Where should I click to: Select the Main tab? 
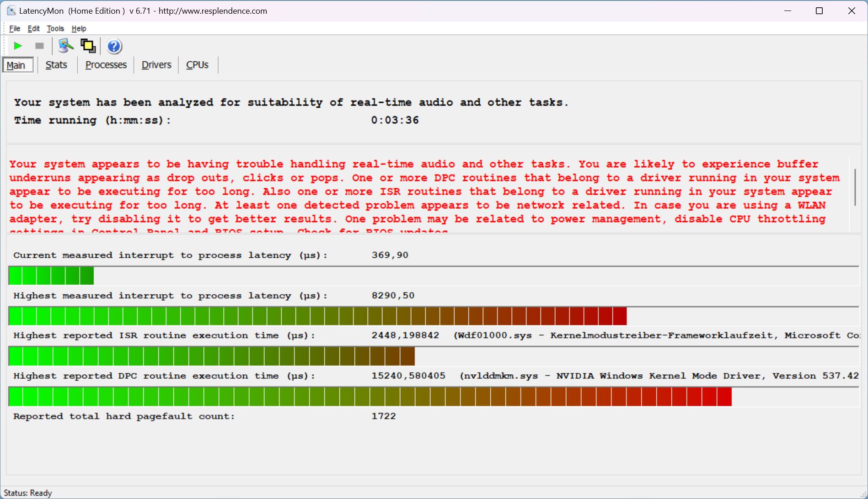click(16, 65)
